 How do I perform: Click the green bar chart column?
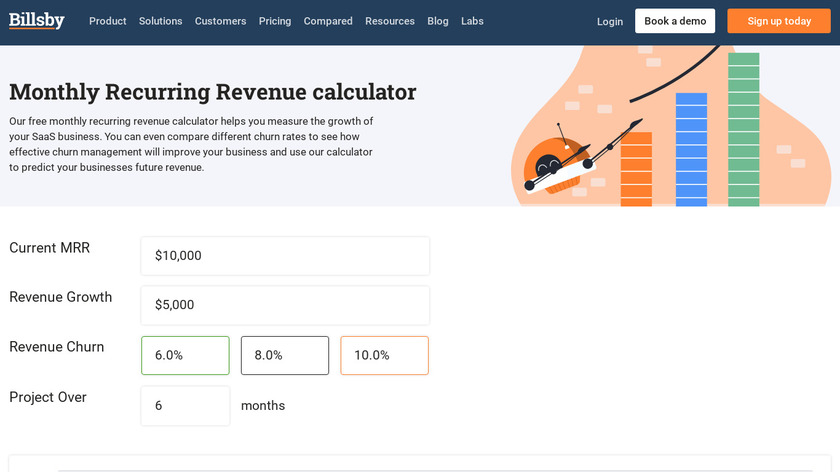tap(744, 130)
